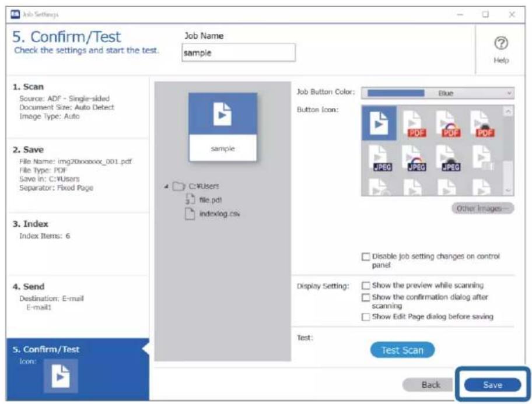532x404 pixels.
Task: Click 'File Type: PDF' text
Action: point(43,170)
